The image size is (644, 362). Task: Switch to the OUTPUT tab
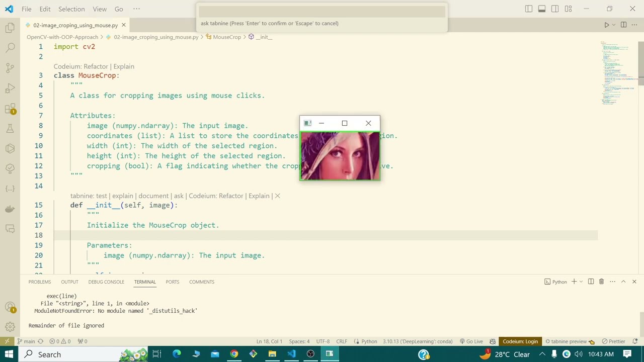(69, 282)
